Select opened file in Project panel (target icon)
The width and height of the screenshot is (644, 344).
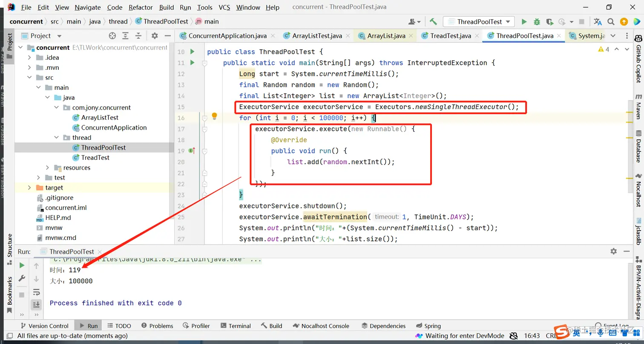click(112, 36)
